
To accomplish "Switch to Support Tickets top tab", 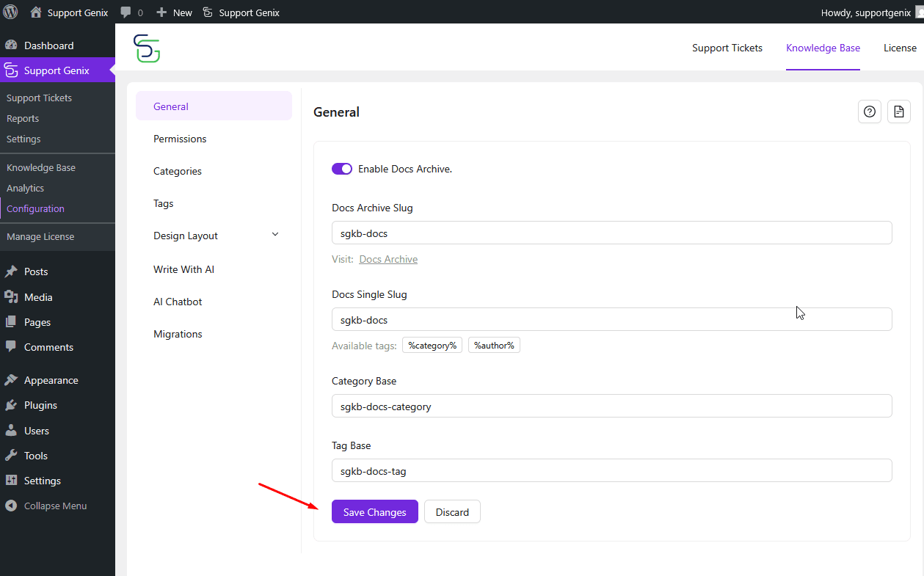I will (727, 48).
